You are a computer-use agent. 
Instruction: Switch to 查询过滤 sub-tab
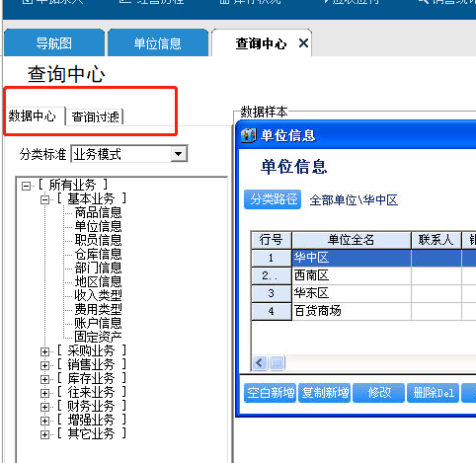[95, 116]
